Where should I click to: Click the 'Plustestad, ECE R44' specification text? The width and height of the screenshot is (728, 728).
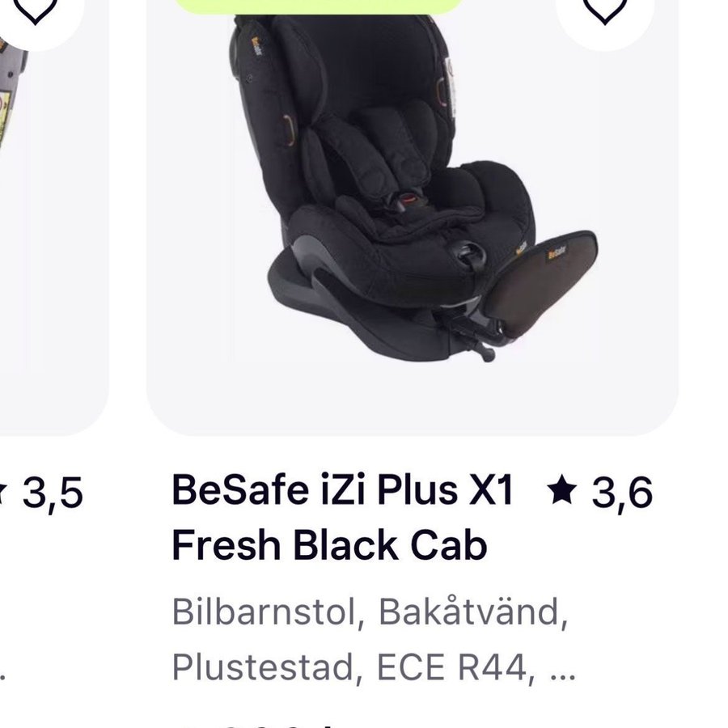[x=349, y=667]
